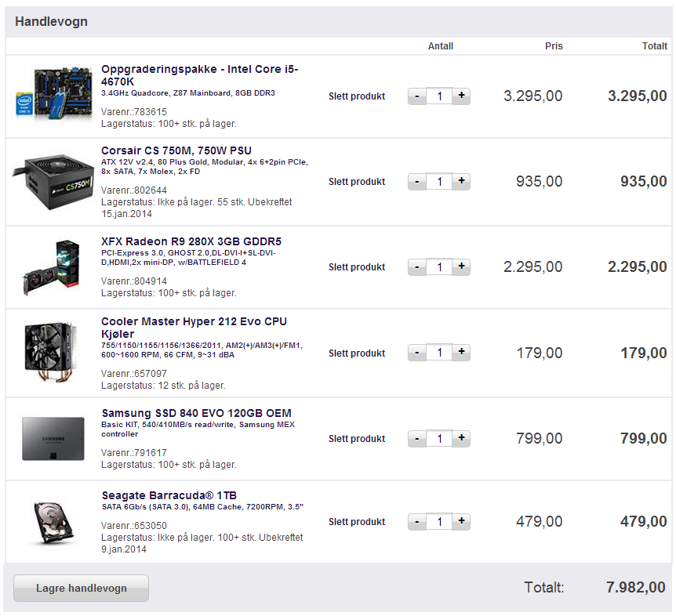Click spec text 'SATA 6Gb/s (SATA 3.0), 64MB Cache'

pyautogui.click(x=173, y=507)
